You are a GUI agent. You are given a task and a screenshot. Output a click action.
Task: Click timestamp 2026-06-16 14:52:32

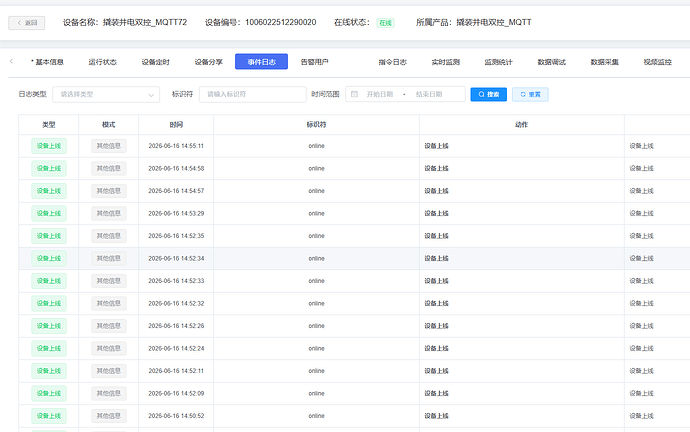(x=176, y=304)
